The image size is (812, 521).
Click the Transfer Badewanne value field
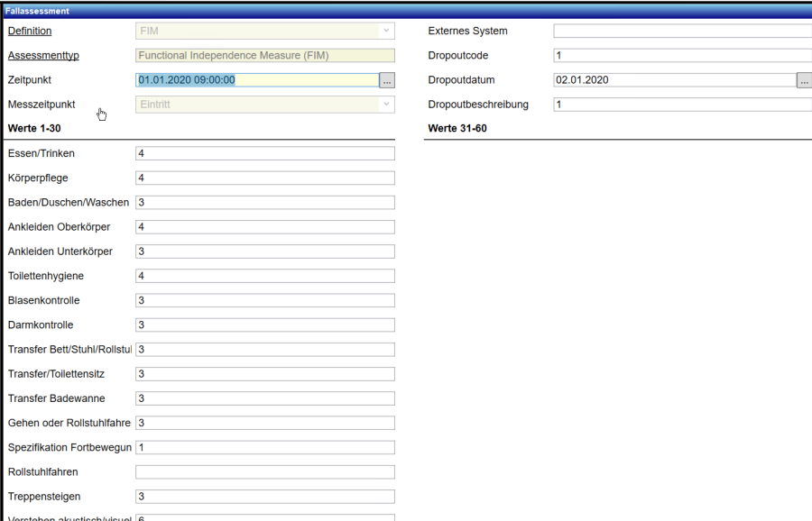pyautogui.click(x=265, y=398)
